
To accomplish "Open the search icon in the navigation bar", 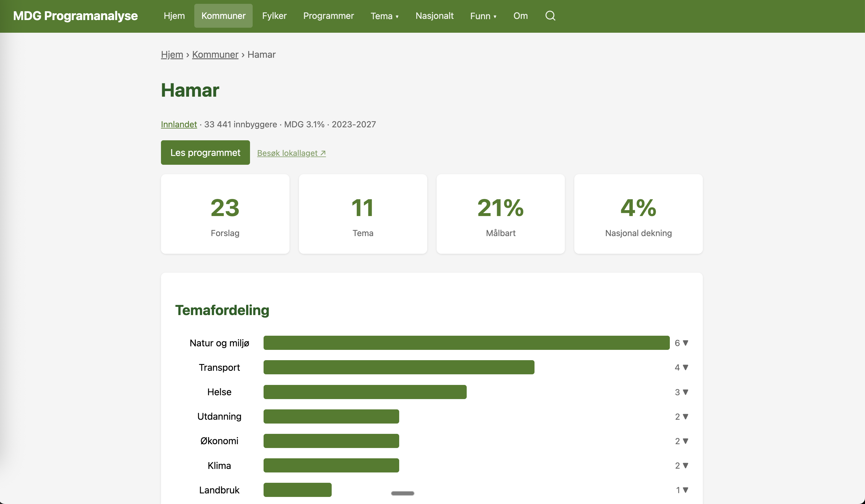I will click(550, 16).
